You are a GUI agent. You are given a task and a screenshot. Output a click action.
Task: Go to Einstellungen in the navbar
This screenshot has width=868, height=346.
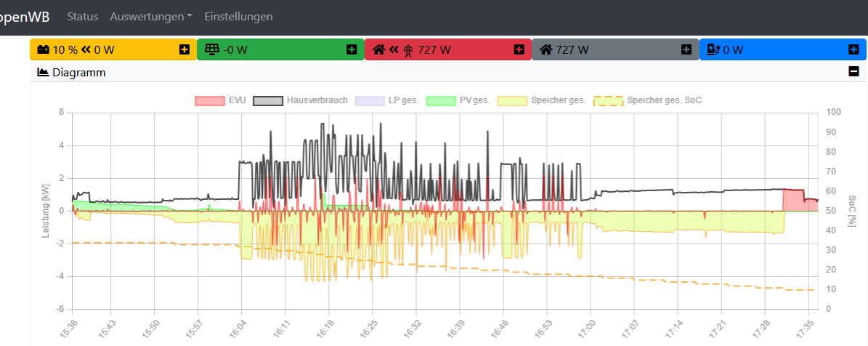[x=238, y=16]
